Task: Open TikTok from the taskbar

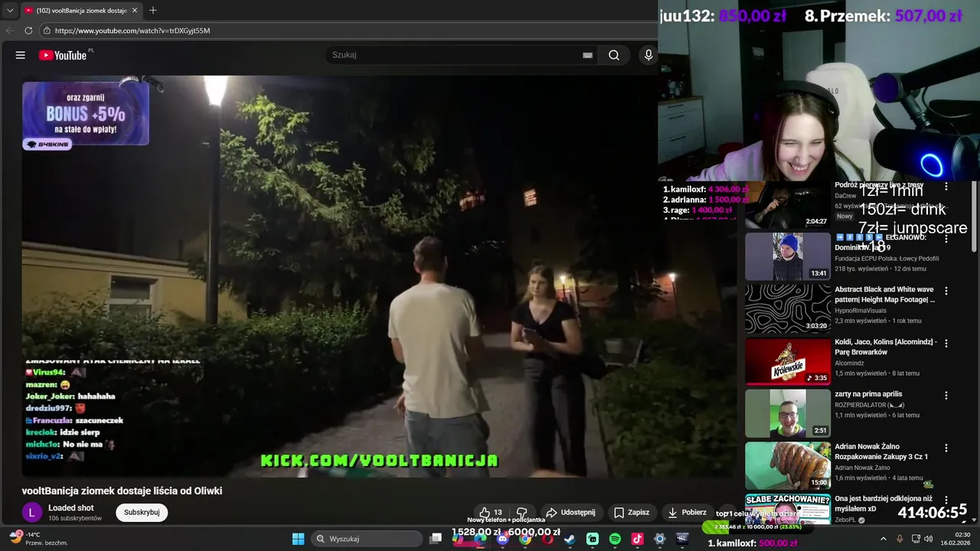Action: coord(637,539)
